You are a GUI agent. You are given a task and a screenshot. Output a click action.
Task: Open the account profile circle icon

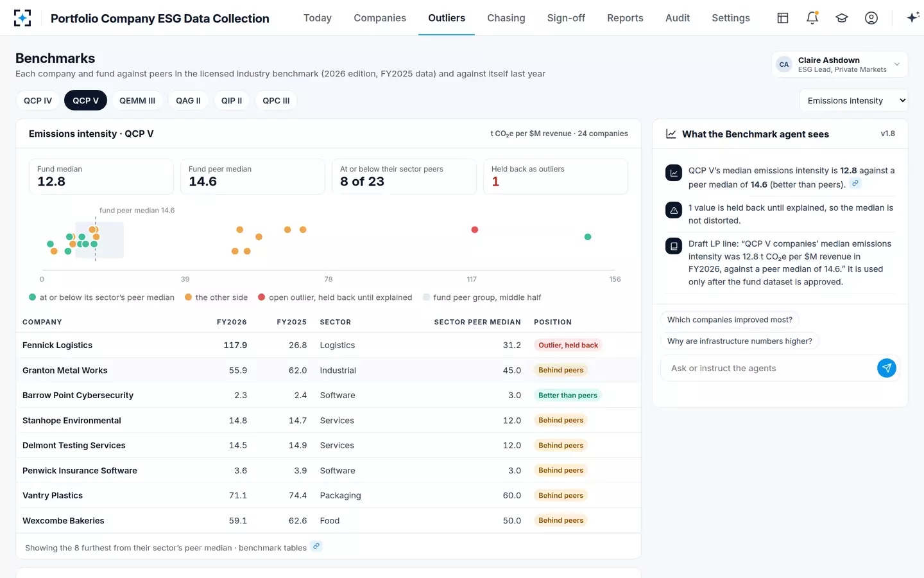(x=871, y=18)
